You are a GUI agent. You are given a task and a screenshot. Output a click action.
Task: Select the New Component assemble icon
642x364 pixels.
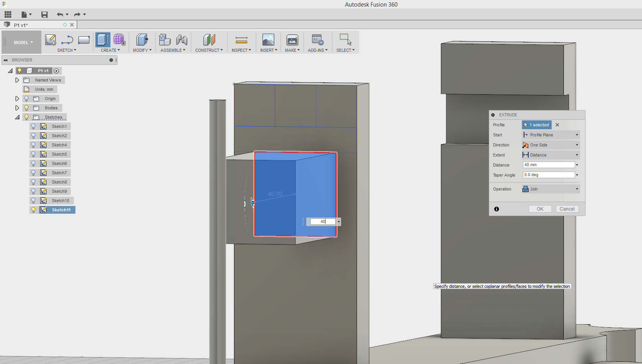point(165,40)
